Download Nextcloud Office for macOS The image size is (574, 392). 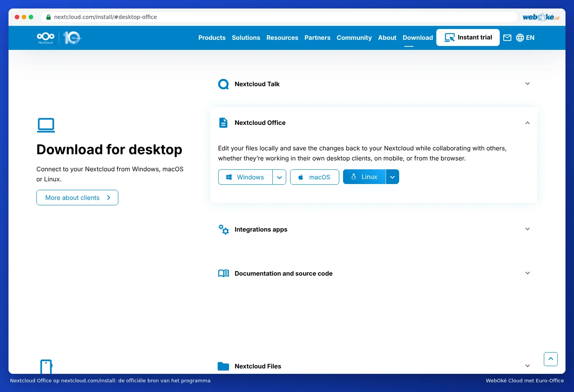point(314,177)
